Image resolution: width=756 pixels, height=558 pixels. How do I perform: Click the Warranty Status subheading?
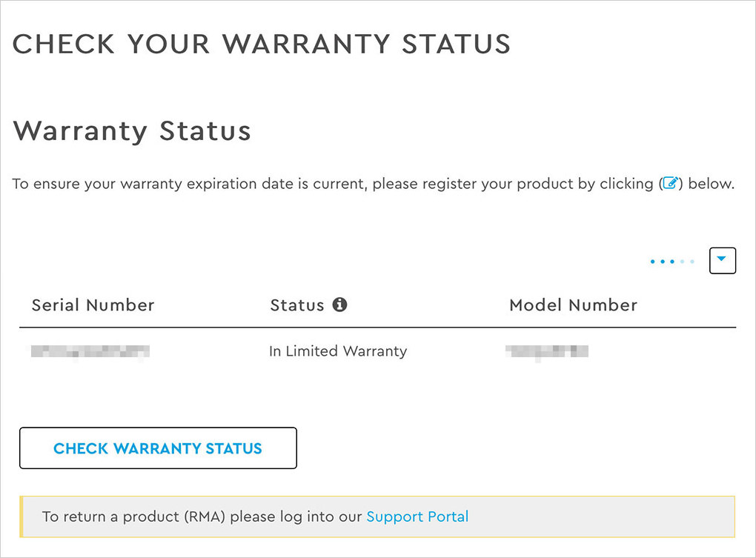tap(132, 130)
